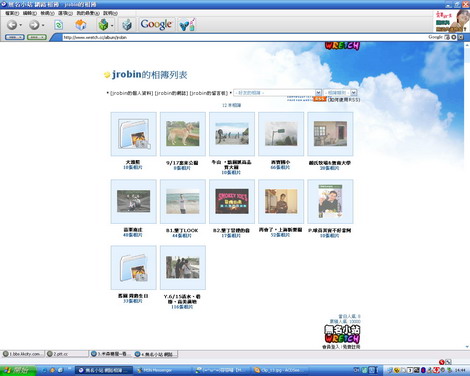This screenshot has width=470, height=376.
Task: Click the Wretch logo at page bottom
Action: [342, 334]
